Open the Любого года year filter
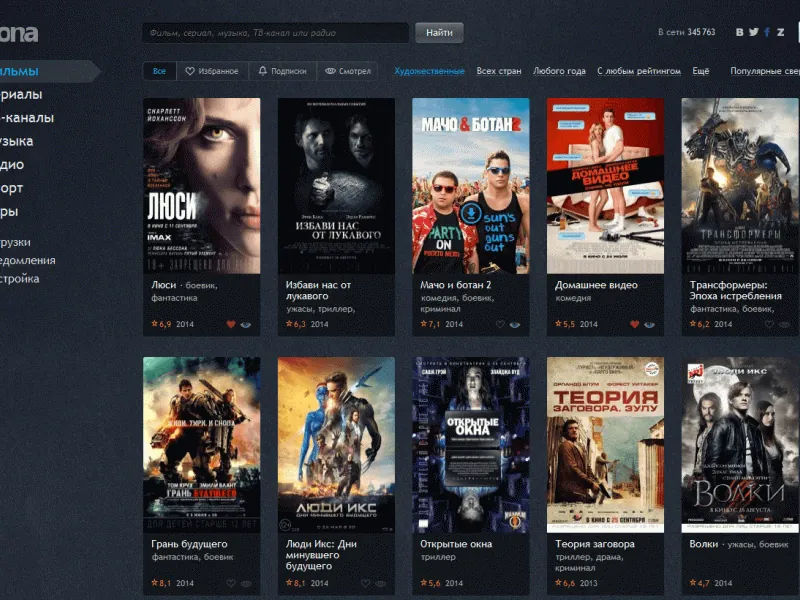This screenshot has width=800, height=600. tap(559, 72)
